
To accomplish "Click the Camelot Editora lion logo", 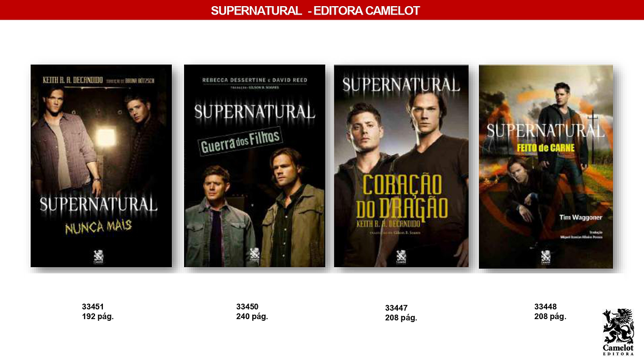I will (x=618, y=332).
